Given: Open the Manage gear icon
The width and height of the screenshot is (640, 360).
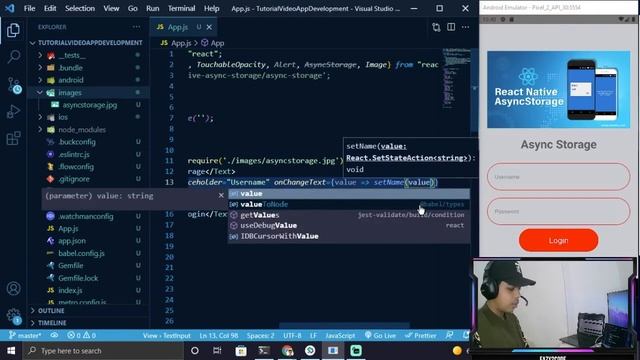Looking at the screenshot, I should pyautogui.click(x=13, y=316).
